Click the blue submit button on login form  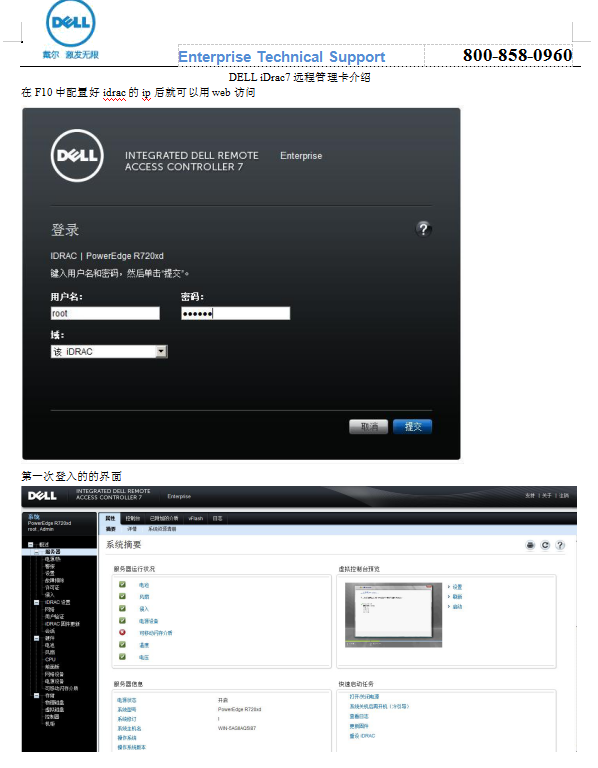point(412,427)
